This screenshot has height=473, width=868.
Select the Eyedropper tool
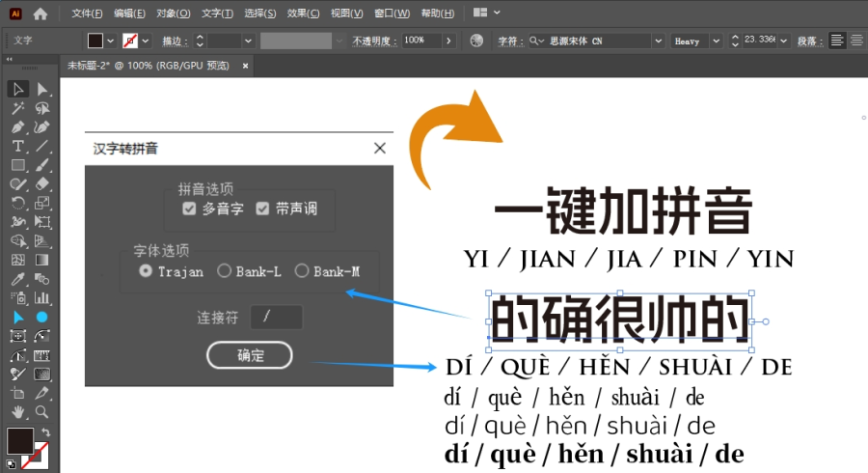pos(17,279)
